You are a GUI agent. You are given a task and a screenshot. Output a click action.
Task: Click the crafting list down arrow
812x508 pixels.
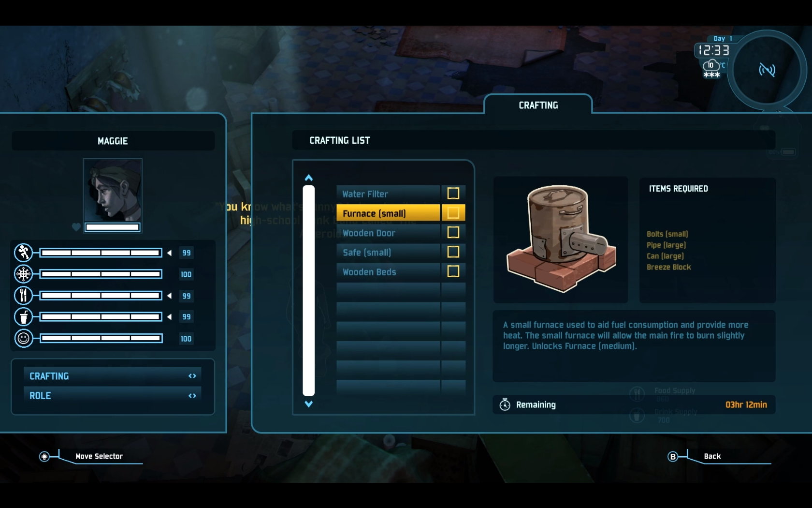pyautogui.click(x=309, y=404)
